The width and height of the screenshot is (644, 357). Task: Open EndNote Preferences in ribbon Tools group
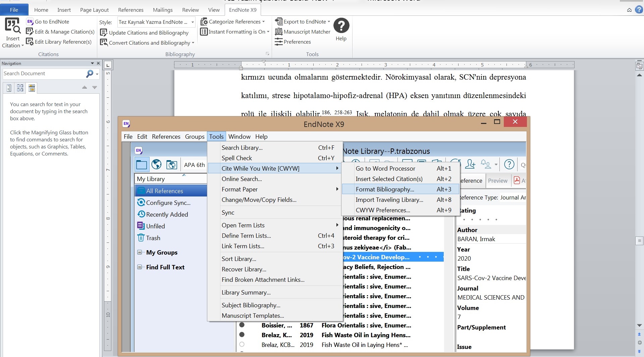point(293,42)
